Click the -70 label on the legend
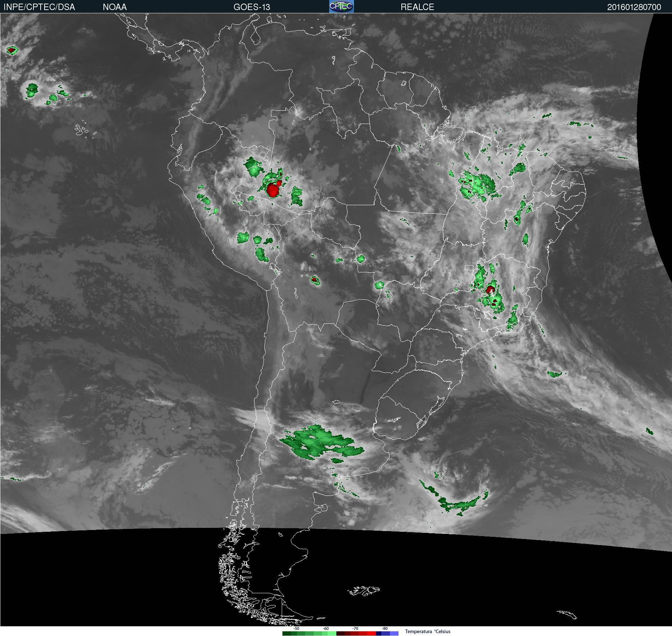Viewport: 672px width, 636px height. 355,628
